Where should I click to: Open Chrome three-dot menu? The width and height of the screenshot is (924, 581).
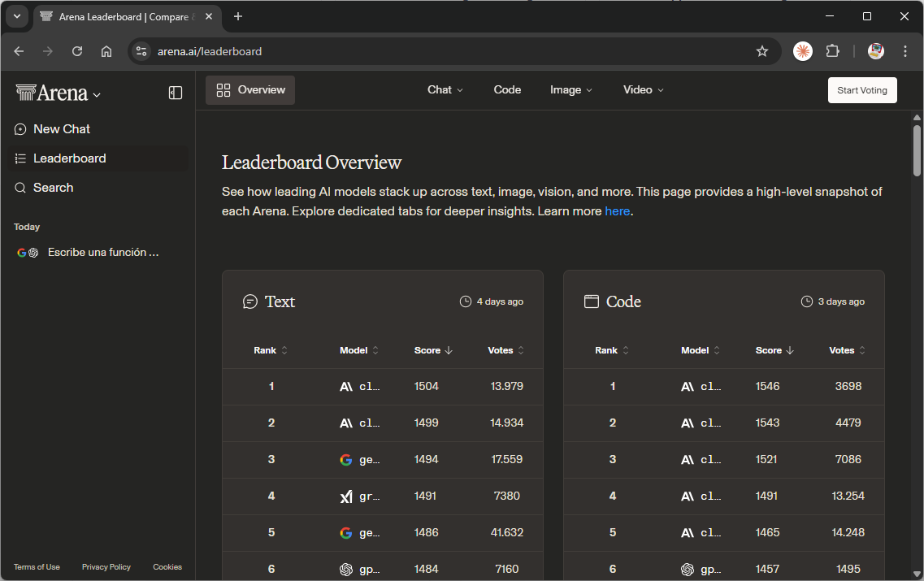(905, 51)
